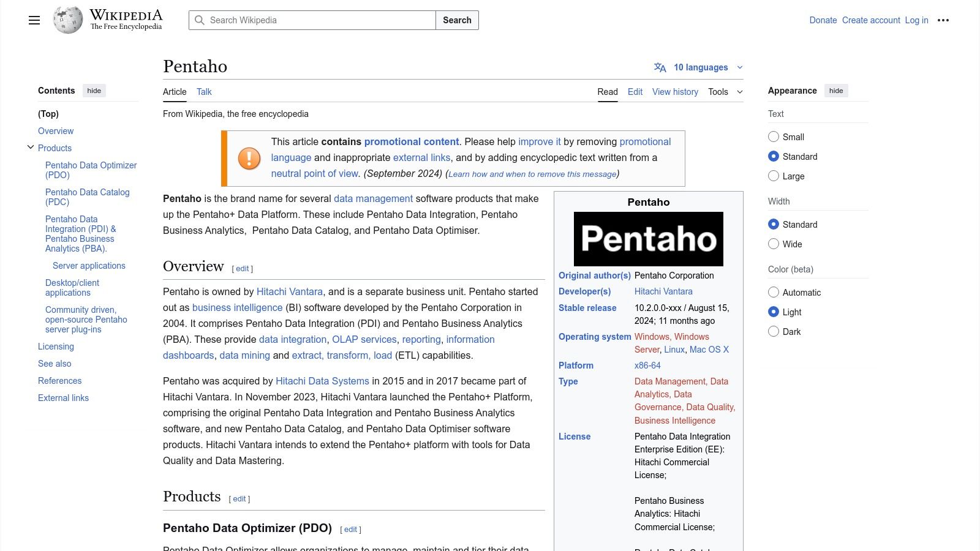The width and height of the screenshot is (980, 551).
Task: Open the neutral point of view link
Action: (x=315, y=173)
